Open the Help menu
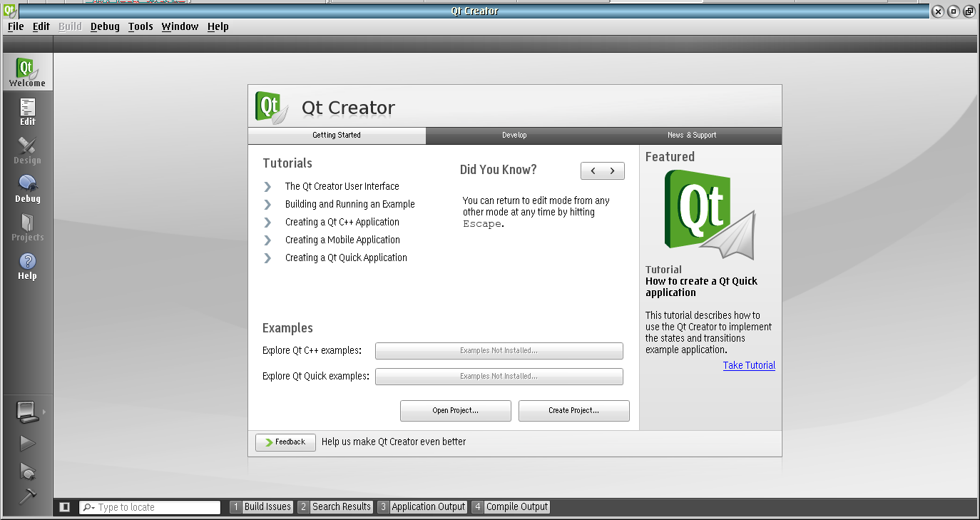 pos(218,26)
